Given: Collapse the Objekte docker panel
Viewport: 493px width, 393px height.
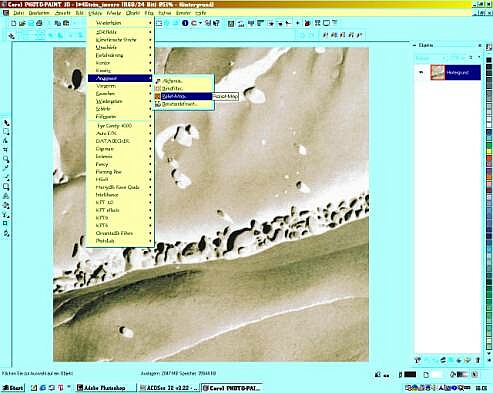Looking at the screenshot, I should tap(414, 45).
